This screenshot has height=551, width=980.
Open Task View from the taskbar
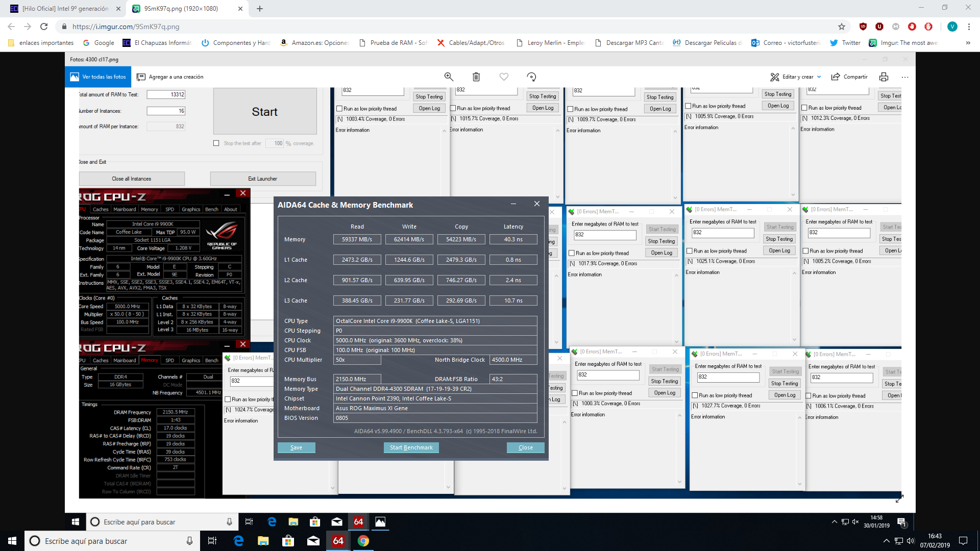click(212, 541)
